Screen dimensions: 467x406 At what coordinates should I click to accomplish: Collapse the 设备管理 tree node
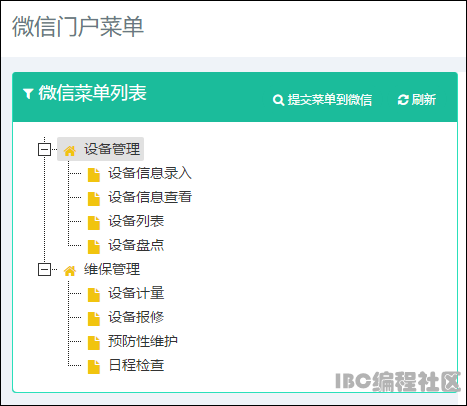pyautogui.click(x=44, y=149)
